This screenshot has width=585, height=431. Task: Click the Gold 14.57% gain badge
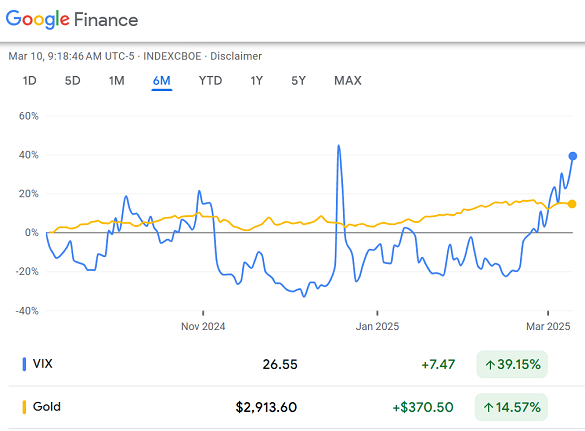coord(511,407)
